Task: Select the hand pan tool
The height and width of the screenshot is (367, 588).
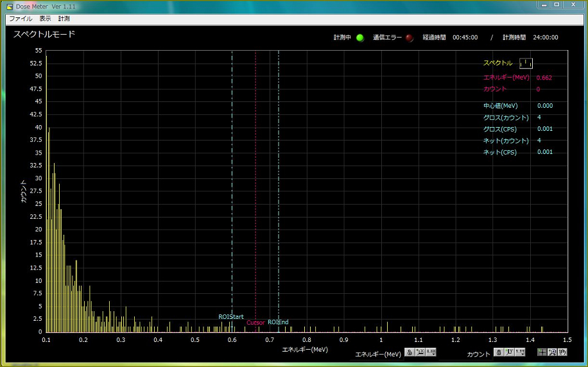Action: click(562, 352)
